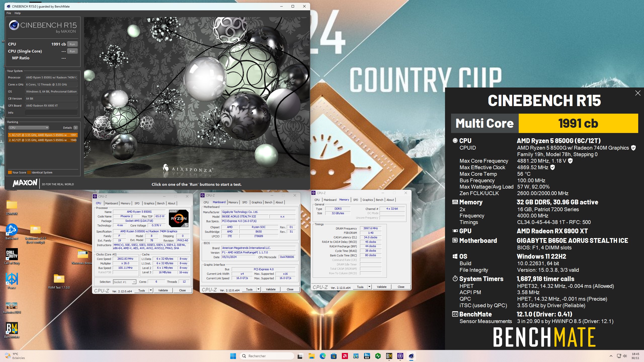
Task: Click Validate in left CPU-Z window
Action: 163,290
